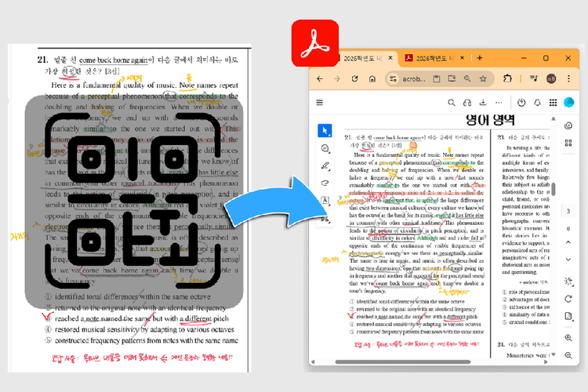Click the acrob... address bar text
The image size is (588, 392).
coord(414,78)
